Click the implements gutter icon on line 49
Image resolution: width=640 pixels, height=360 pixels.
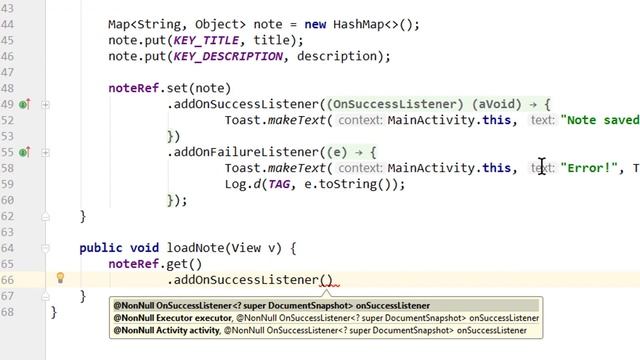click(x=24, y=104)
